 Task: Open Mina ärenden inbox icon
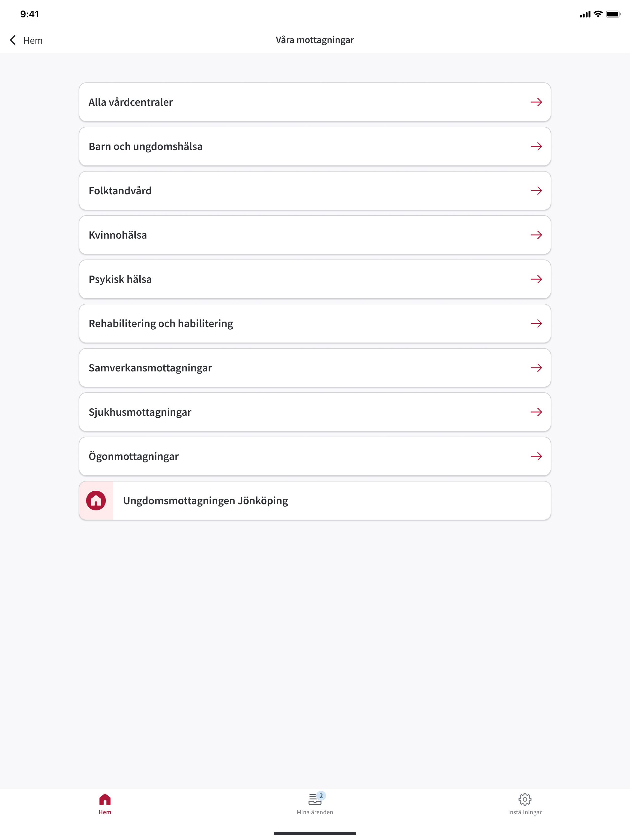314,799
